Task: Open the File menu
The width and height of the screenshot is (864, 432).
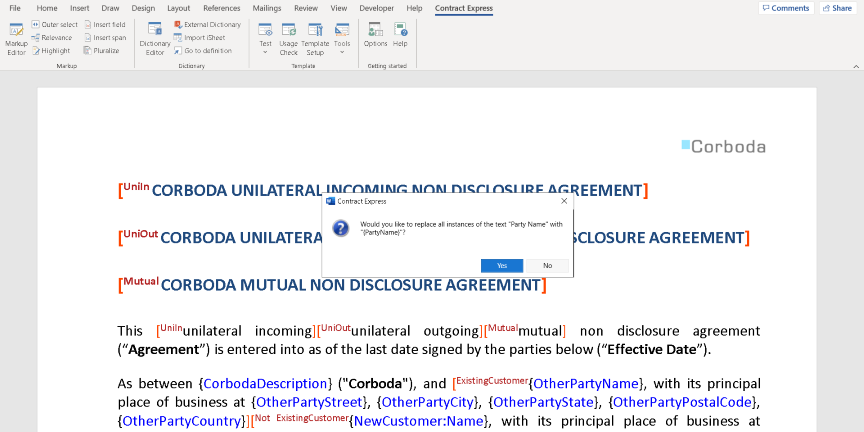Action: point(15,8)
